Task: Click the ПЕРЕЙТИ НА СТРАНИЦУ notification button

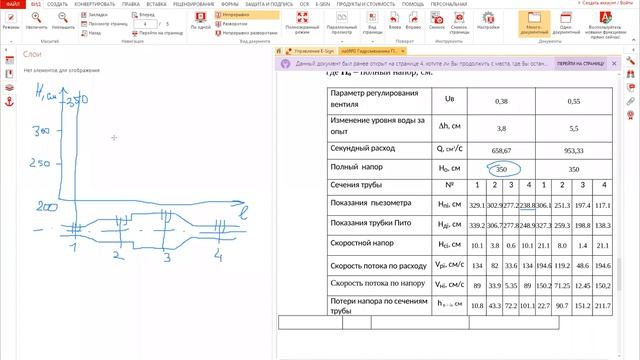Action: 580,64
